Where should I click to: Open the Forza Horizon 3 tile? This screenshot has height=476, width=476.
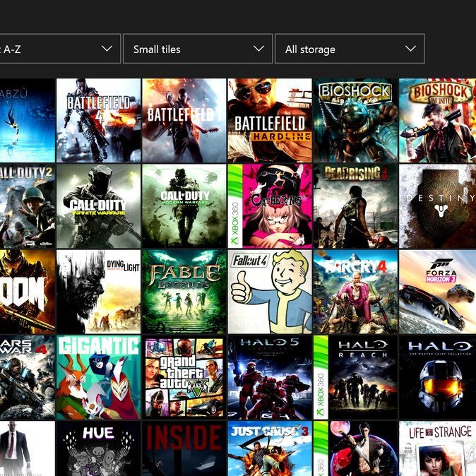pyautogui.click(x=437, y=292)
